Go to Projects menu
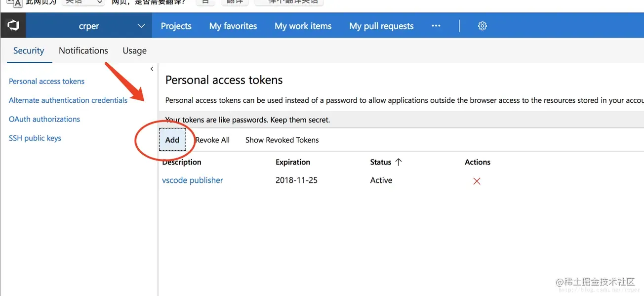 point(176,26)
